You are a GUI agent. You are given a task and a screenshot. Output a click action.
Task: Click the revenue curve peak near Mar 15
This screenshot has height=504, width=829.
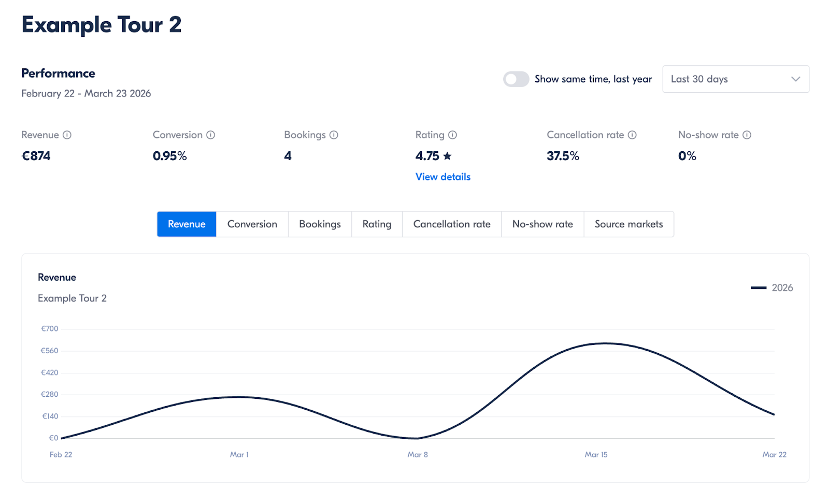[x=605, y=343]
